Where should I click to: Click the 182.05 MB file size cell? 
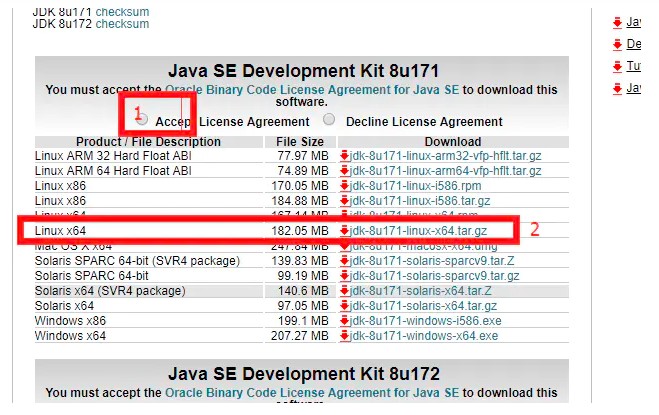[300, 231]
